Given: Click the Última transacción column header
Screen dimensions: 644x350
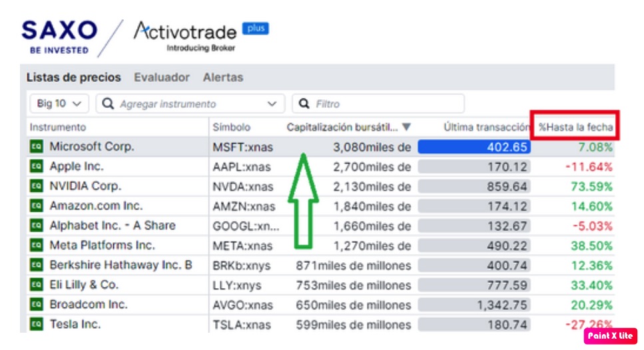Looking at the screenshot, I should [x=485, y=127].
